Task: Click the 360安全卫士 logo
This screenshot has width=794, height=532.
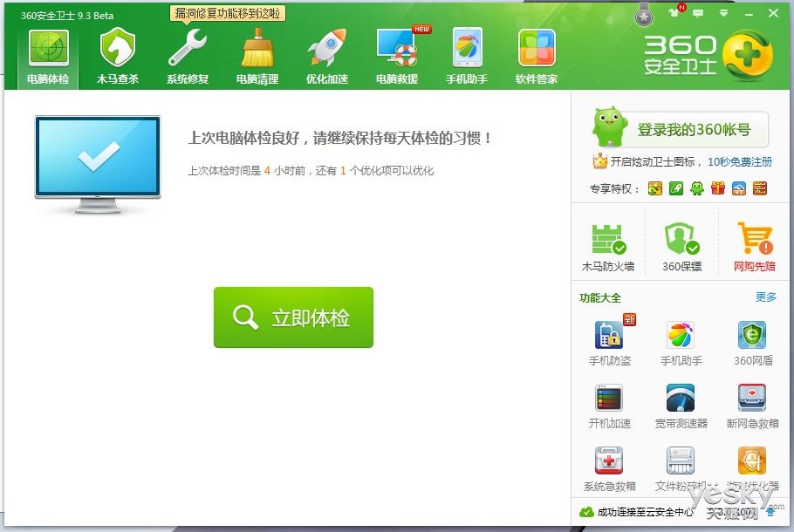Action: coord(708,54)
